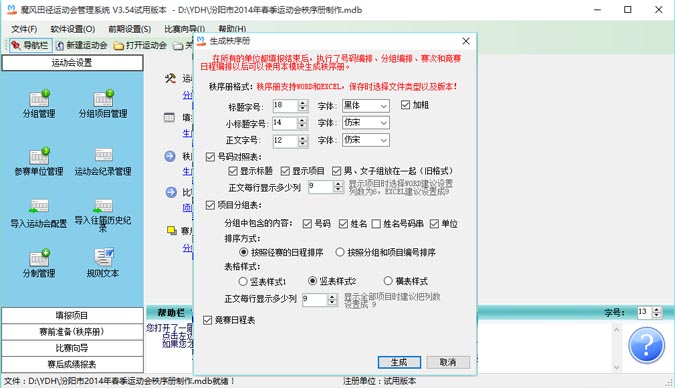The height and width of the screenshot is (388, 675).
Task: Select 按照分组和项目编号排序 radio
Action: coord(386,252)
